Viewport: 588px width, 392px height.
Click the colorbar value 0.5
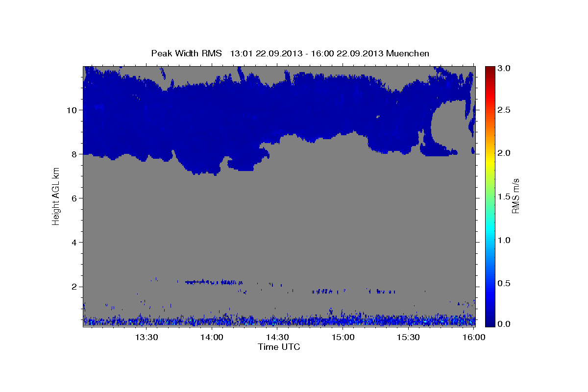[x=504, y=283]
